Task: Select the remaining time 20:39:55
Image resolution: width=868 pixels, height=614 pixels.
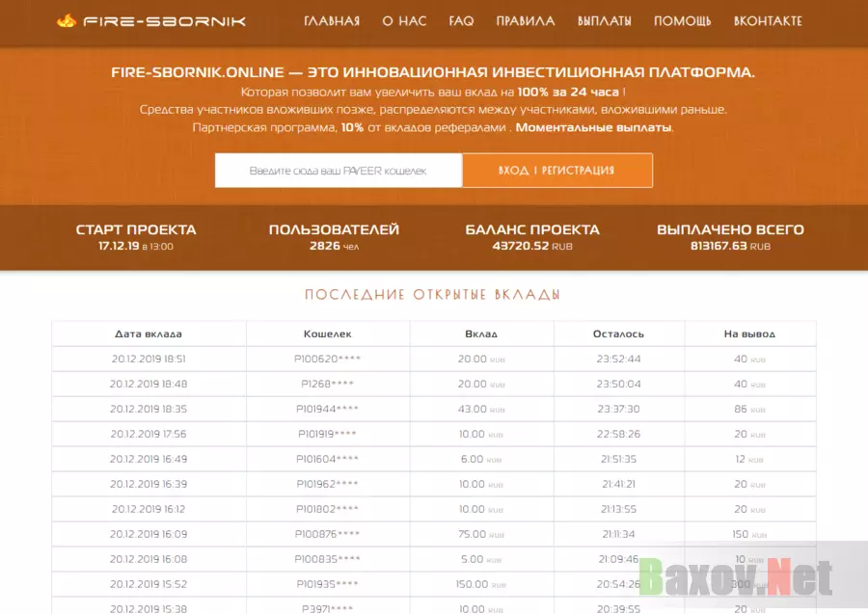Action: pos(618,609)
